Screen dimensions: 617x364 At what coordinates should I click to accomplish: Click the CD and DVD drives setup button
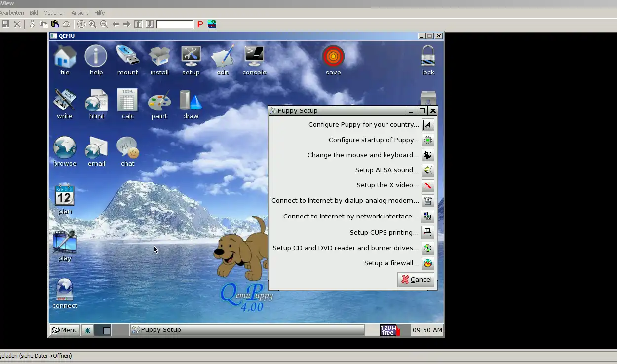pyautogui.click(x=427, y=248)
